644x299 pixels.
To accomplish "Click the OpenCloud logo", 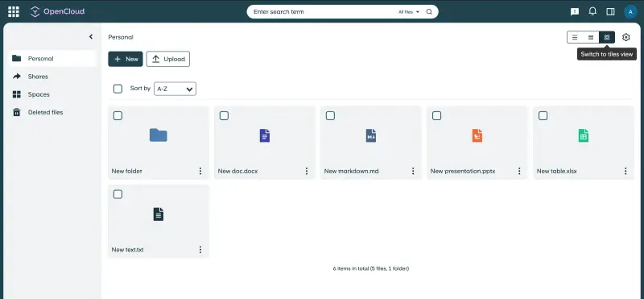I will pos(57,11).
